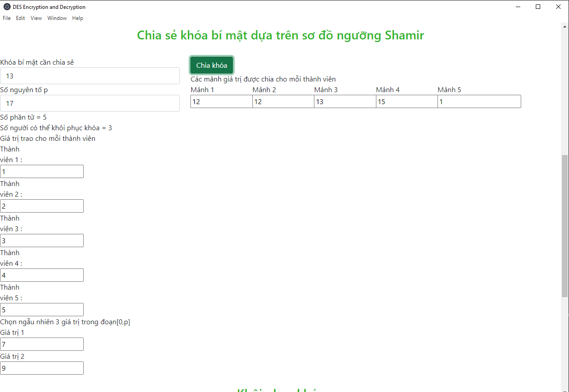The height and width of the screenshot is (392, 569).
Task: Open the Help menu
Action: point(77,18)
